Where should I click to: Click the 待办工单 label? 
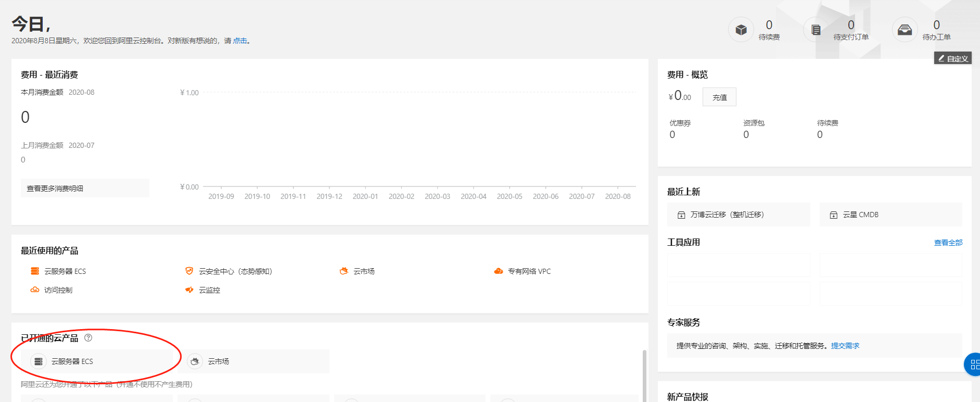pyautogui.click(x=936, y=37)
